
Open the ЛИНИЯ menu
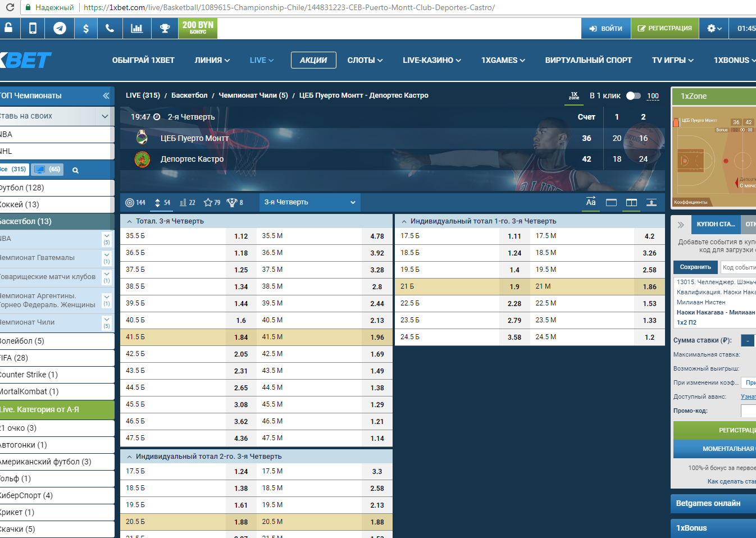[212, 60]
